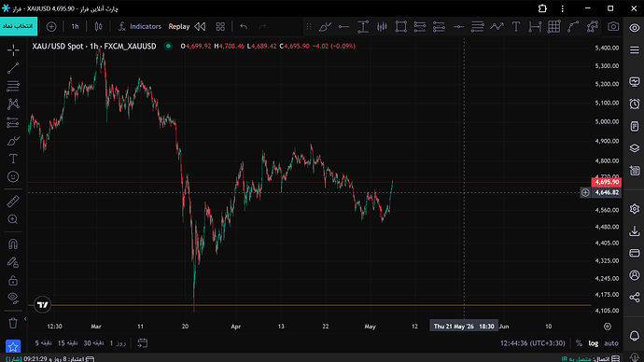Select the bars pattern tool
The image size is (644, 362).
382,27
